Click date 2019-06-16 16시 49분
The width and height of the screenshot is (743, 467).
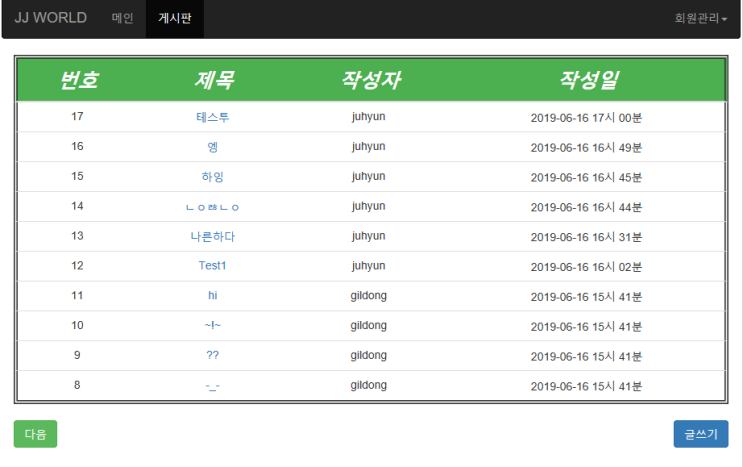[586, 148]
